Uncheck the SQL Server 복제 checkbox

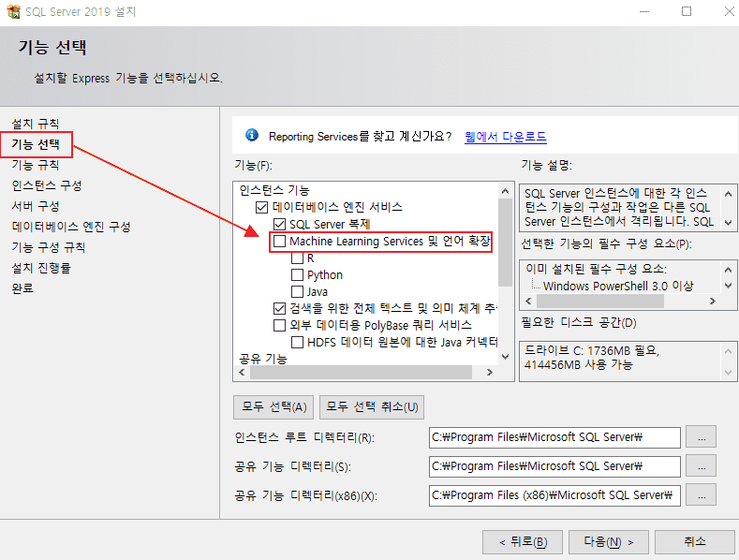pyautogui.click(x=279, y=225)
